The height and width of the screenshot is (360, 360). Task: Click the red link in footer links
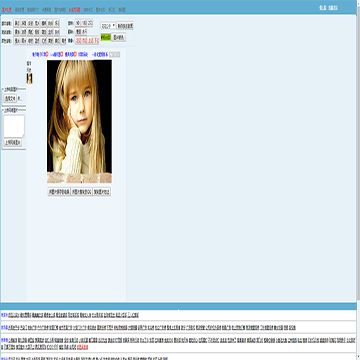(83, 347)
